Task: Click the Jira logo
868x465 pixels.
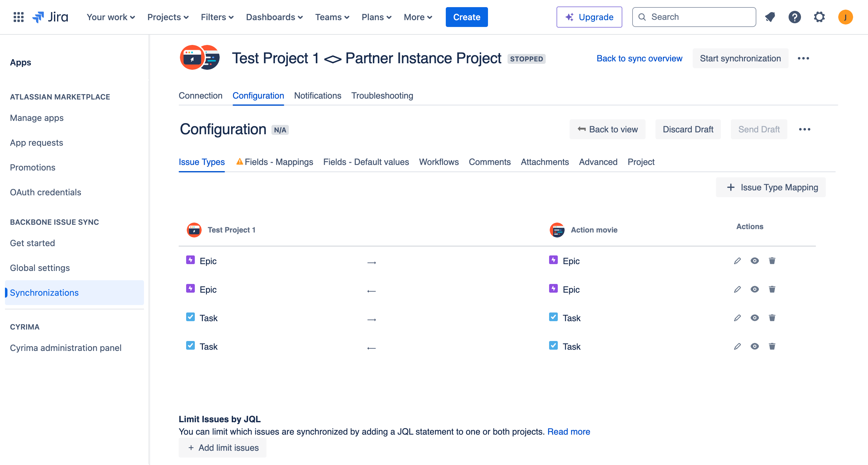Action: coord(50,17)
